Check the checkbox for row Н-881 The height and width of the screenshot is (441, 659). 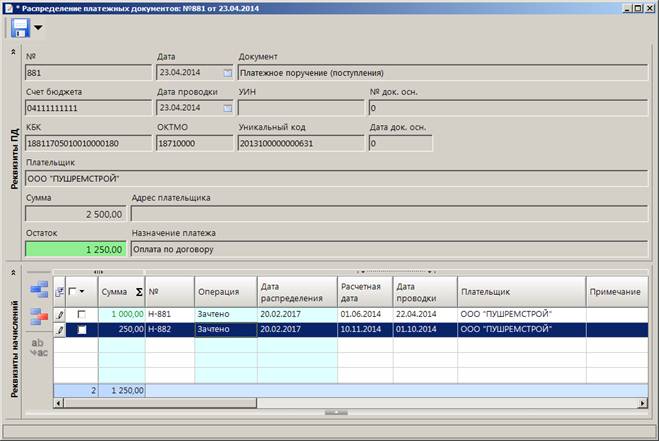(x=82, y=314)
